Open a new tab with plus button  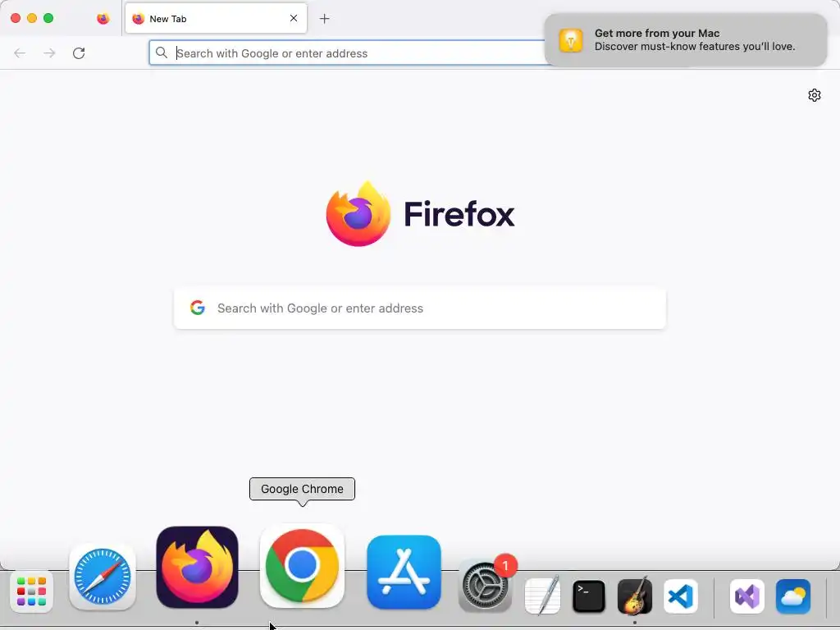click(324, 19)
